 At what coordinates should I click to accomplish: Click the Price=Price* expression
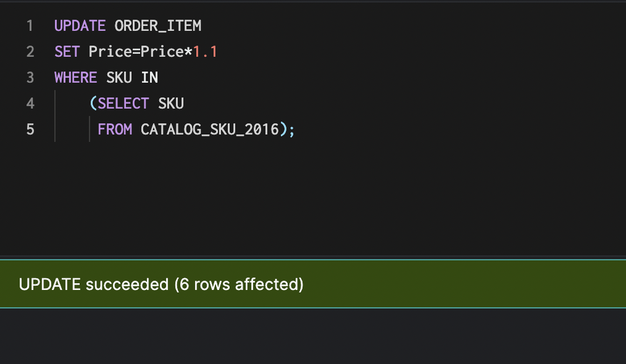(141, 52)
